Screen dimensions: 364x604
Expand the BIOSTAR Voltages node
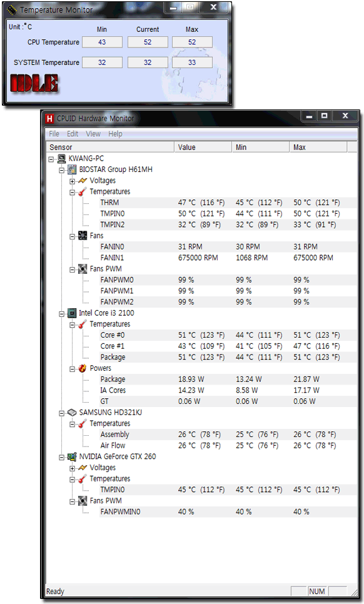(72, 181)
